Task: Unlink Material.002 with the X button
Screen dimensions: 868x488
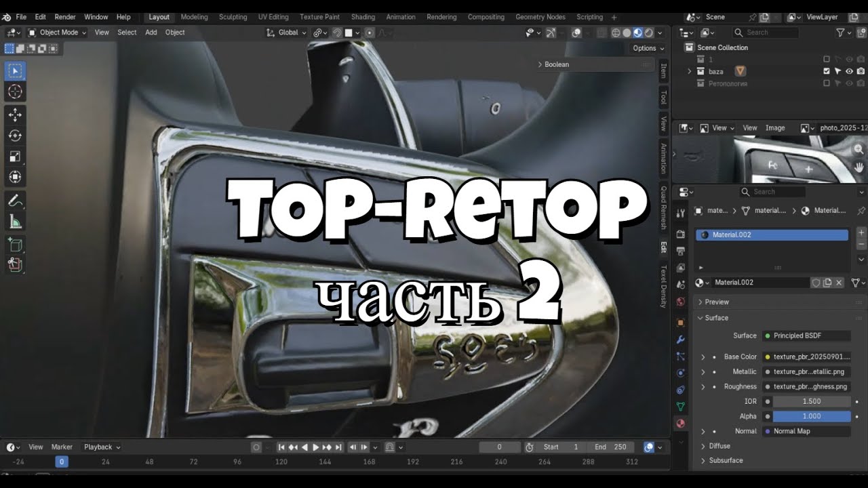Action: [839, 283]
